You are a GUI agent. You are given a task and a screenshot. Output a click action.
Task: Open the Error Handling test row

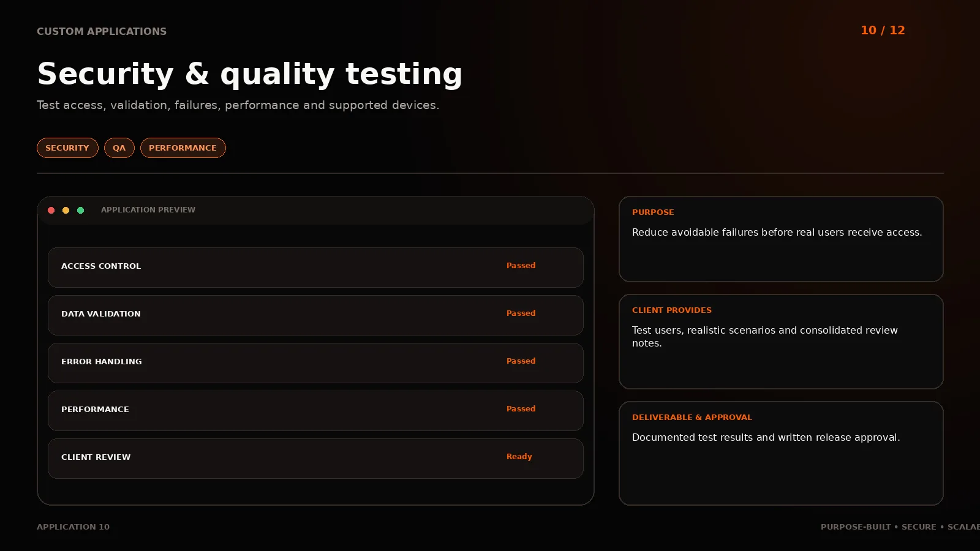[x=315, y=363]
